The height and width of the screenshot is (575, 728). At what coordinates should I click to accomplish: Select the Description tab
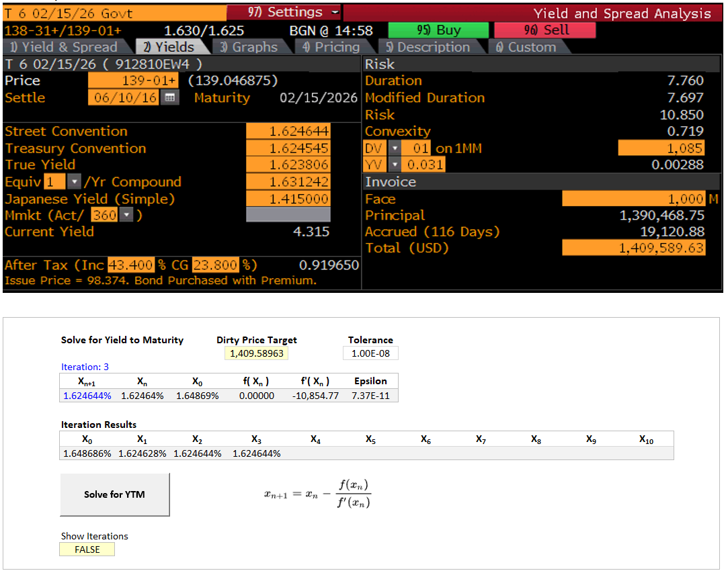click(428, 47)
